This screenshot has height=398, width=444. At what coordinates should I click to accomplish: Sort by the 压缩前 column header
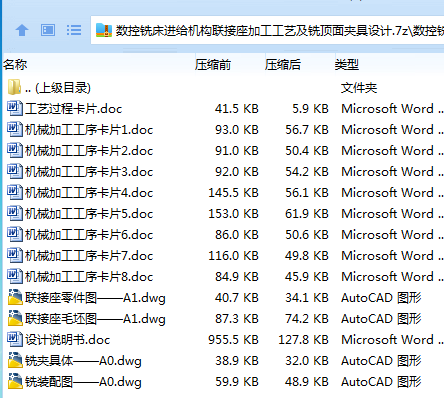click(x=213, y=64)
